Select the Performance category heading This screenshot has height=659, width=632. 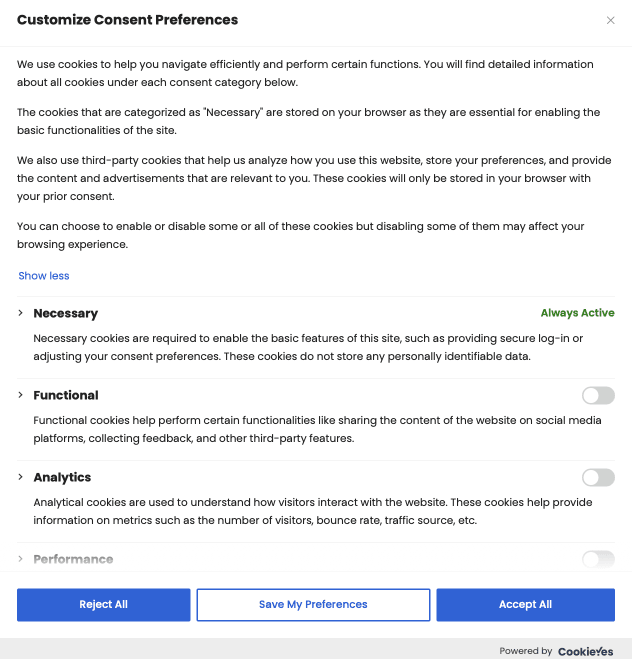(x=73, y=559)
